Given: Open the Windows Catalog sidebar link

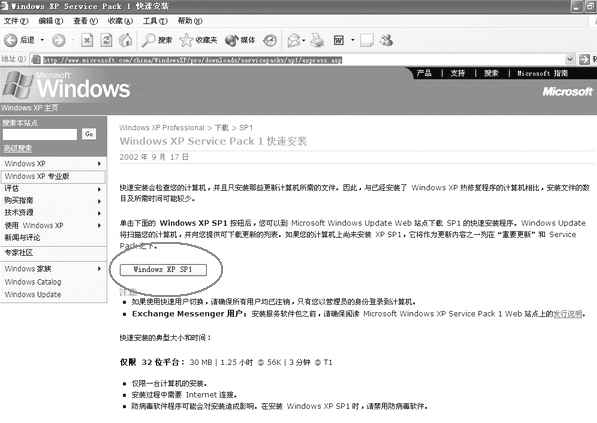Looking at the screenshot, I should [33, 282].
